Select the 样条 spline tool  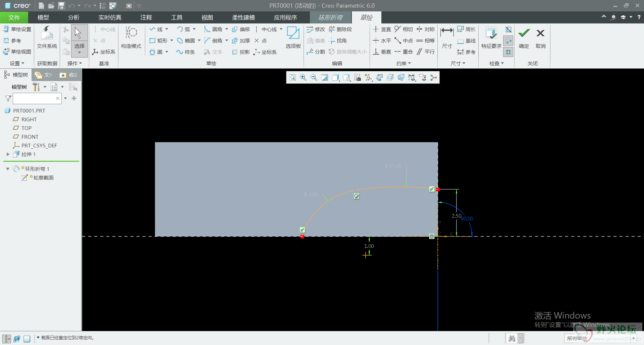186,52
